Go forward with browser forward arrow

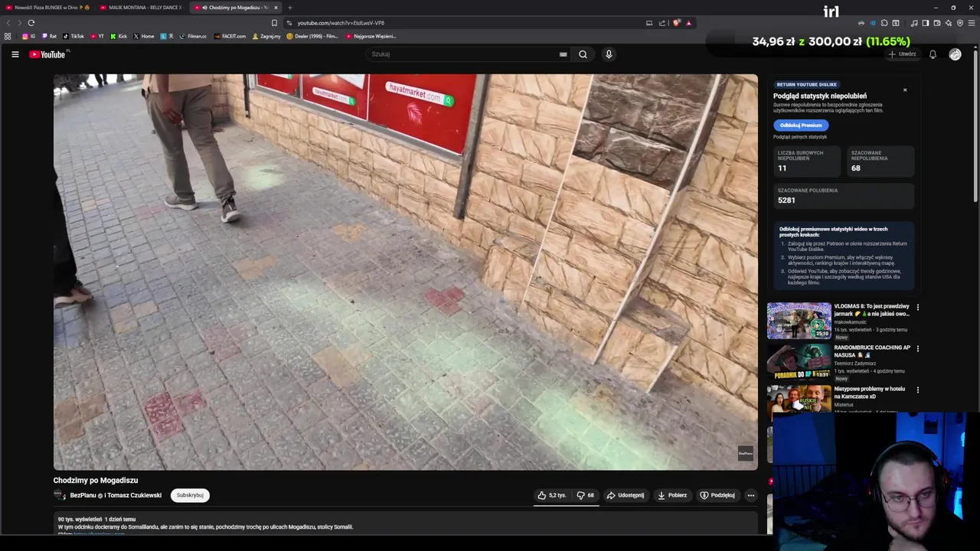click(19, 23)
